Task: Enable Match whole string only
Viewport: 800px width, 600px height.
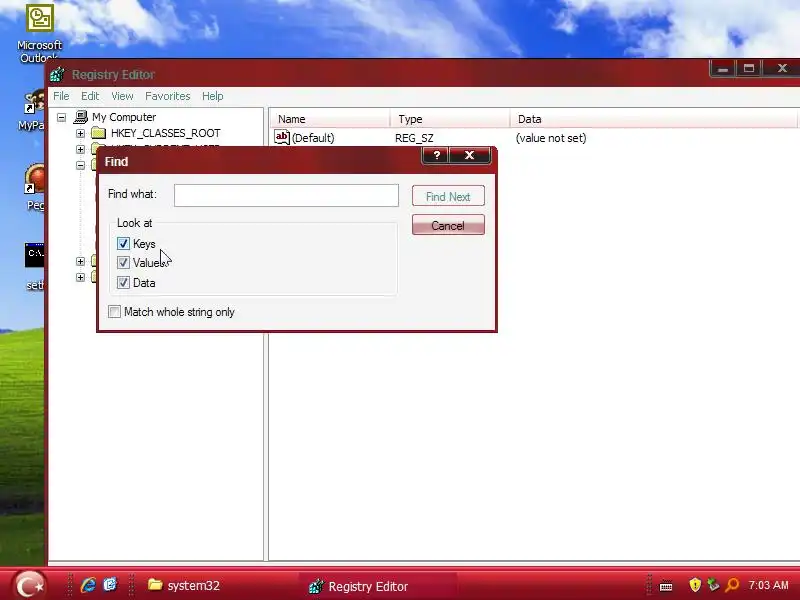Action: (114, 312)
